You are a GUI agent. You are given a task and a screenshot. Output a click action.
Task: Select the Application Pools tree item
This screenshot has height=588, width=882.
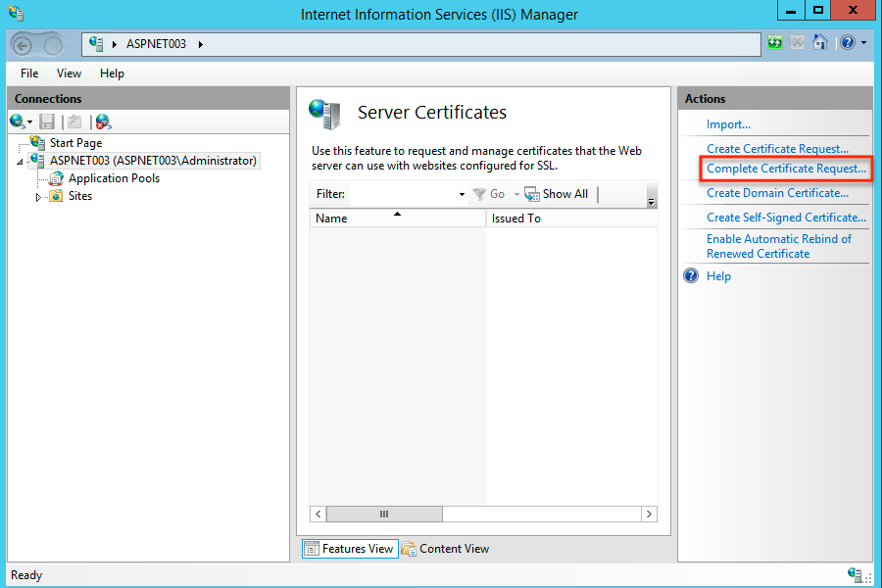[x=115, y=178]
